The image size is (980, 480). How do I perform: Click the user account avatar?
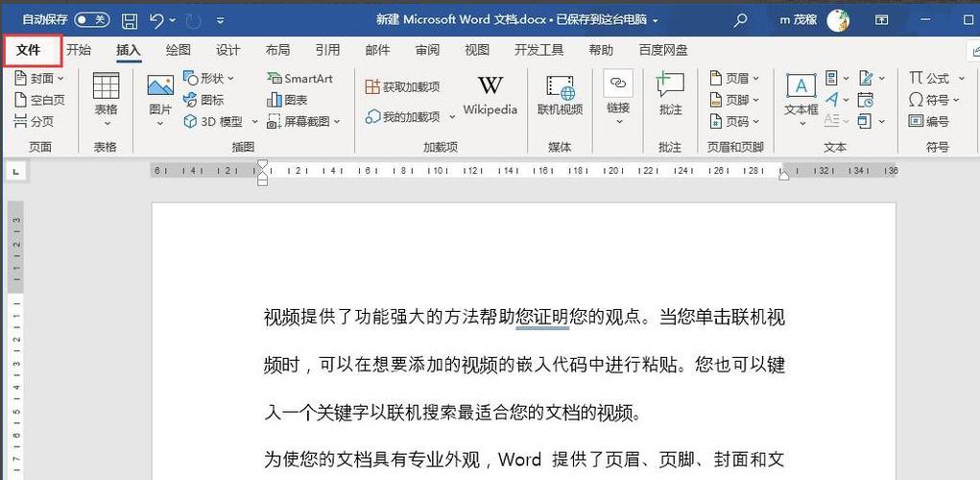(x=838, y=20)
